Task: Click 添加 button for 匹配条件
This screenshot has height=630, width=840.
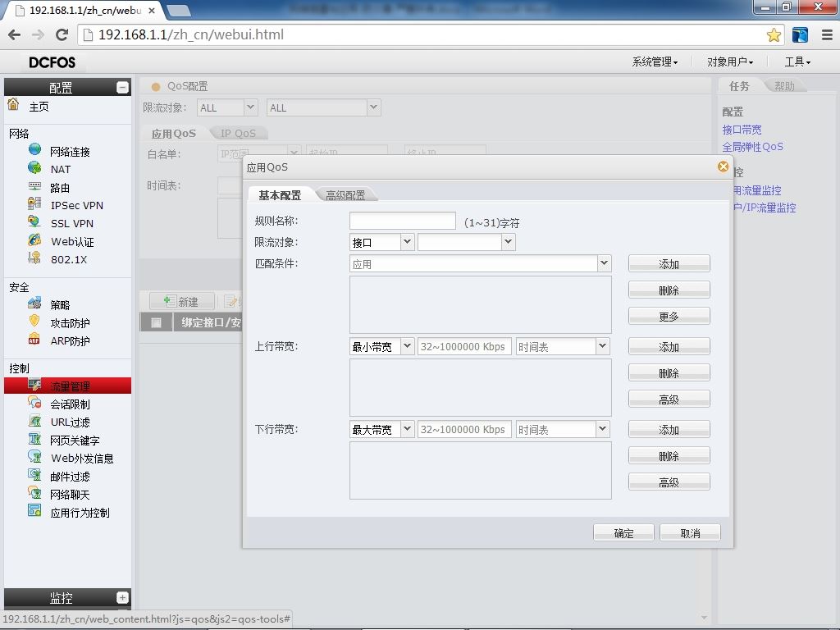Action: 669,263
